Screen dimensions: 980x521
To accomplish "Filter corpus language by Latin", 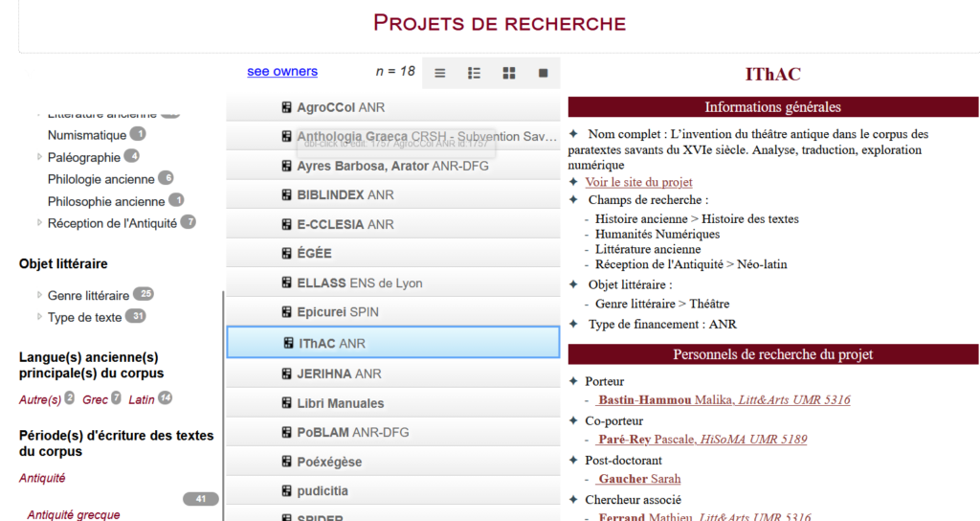I will click(142, 399).
